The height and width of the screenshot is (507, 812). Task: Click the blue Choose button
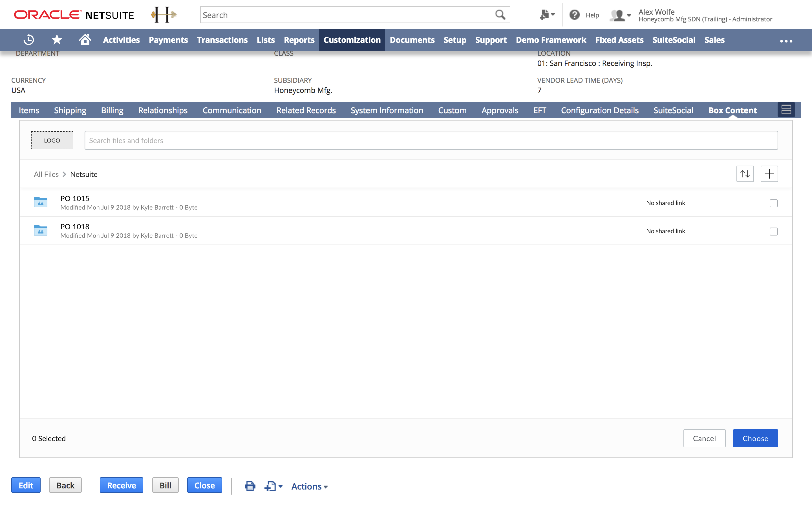755,438
